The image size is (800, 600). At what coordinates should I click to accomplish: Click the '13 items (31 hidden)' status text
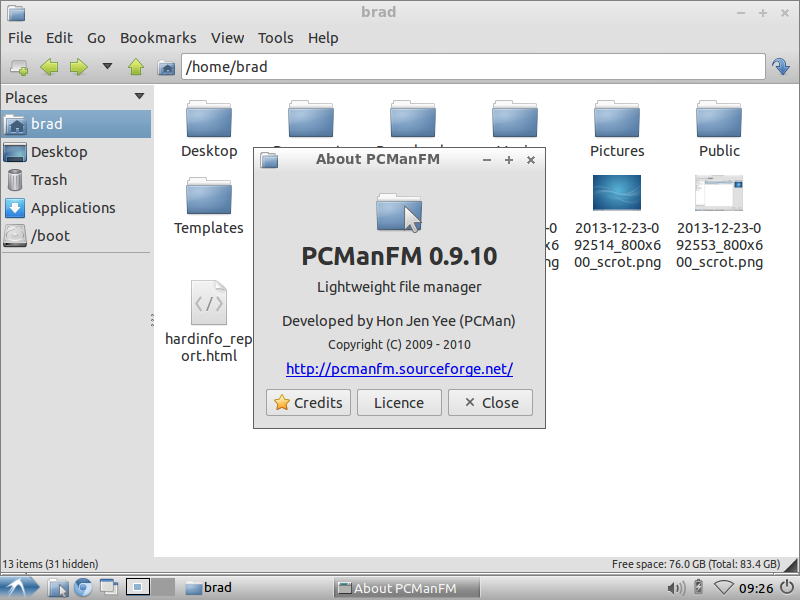tap(50, 564)
